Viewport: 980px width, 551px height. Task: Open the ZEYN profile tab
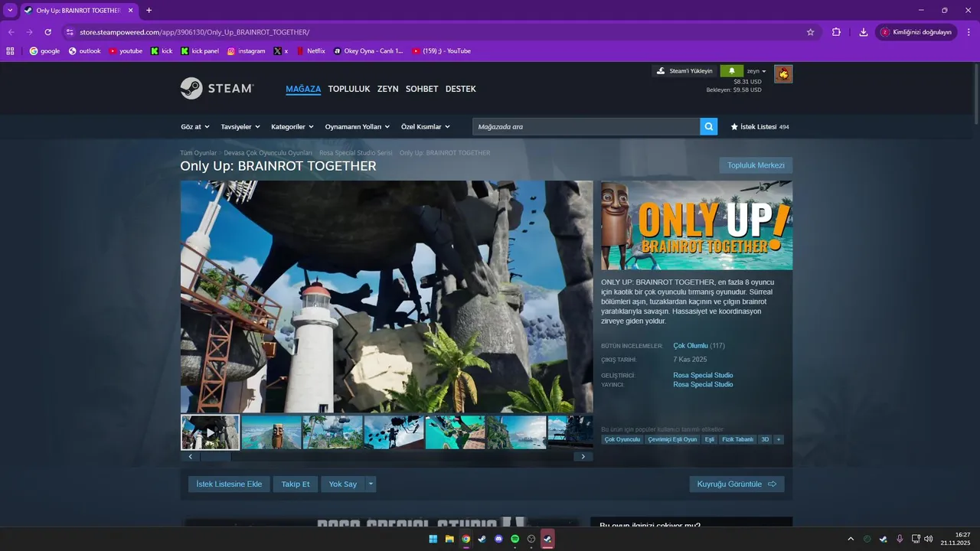[x=387, y=89]
